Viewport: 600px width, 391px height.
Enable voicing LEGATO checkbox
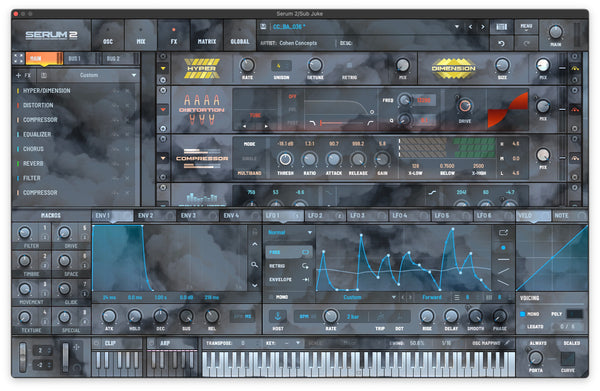(x=523, y=327)
